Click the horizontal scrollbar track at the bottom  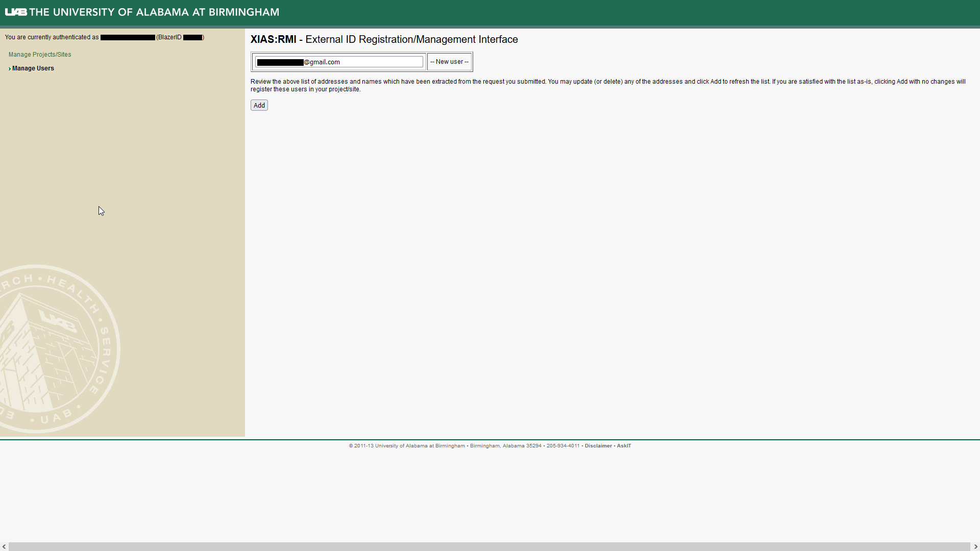(x=489, y=546)
